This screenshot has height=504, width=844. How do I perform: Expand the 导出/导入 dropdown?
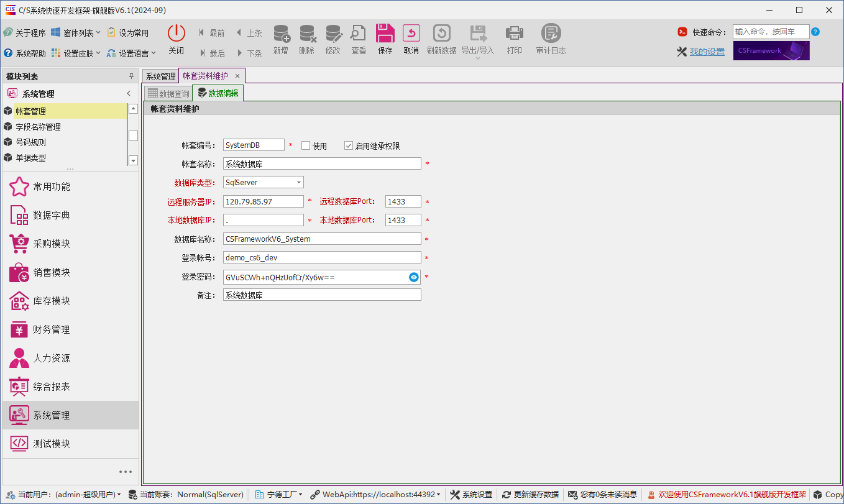477,58
